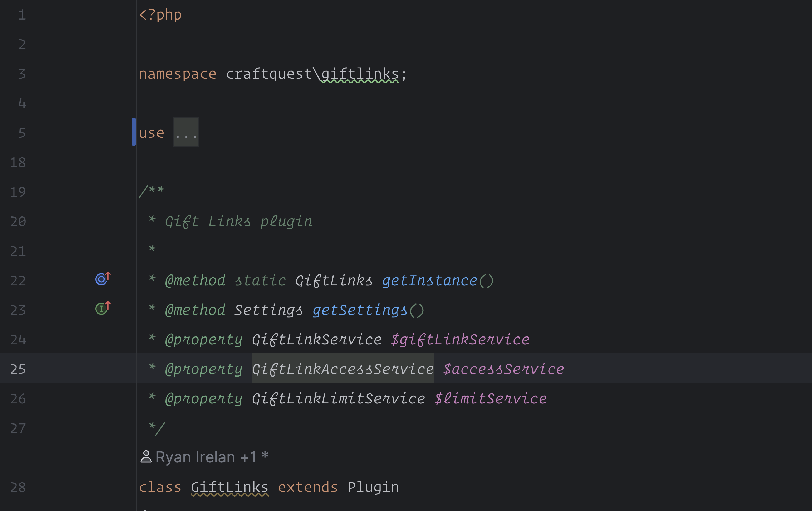
Task: Click the blue overriding-method gutter icon on line 22
Action: (x=101, y=279)
